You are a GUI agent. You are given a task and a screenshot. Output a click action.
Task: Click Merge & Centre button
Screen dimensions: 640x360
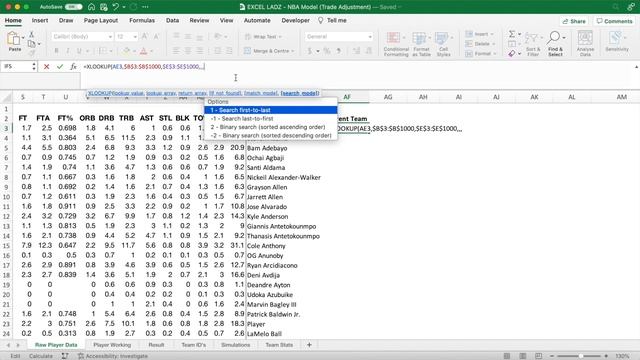coord(269,51)
